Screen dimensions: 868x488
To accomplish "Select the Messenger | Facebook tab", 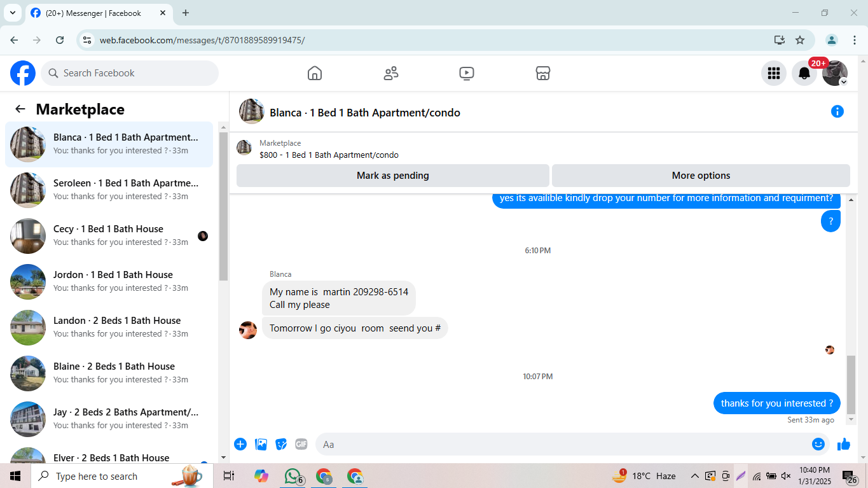I will point(99,13).
